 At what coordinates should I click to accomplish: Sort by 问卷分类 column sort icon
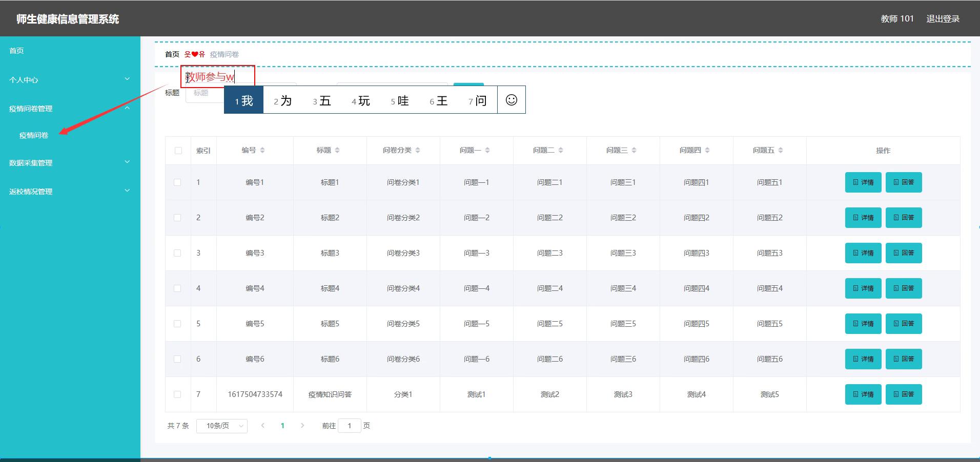[418, 150]
